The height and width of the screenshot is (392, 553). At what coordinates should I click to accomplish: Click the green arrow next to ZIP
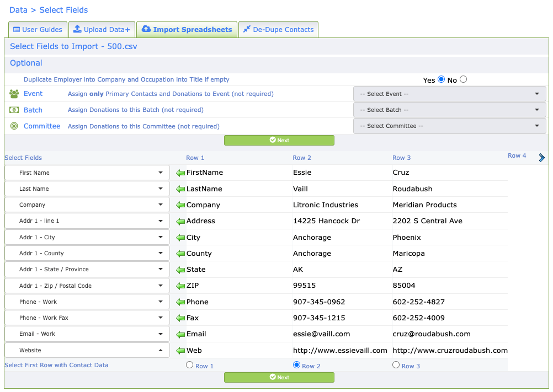pos(180,286)
